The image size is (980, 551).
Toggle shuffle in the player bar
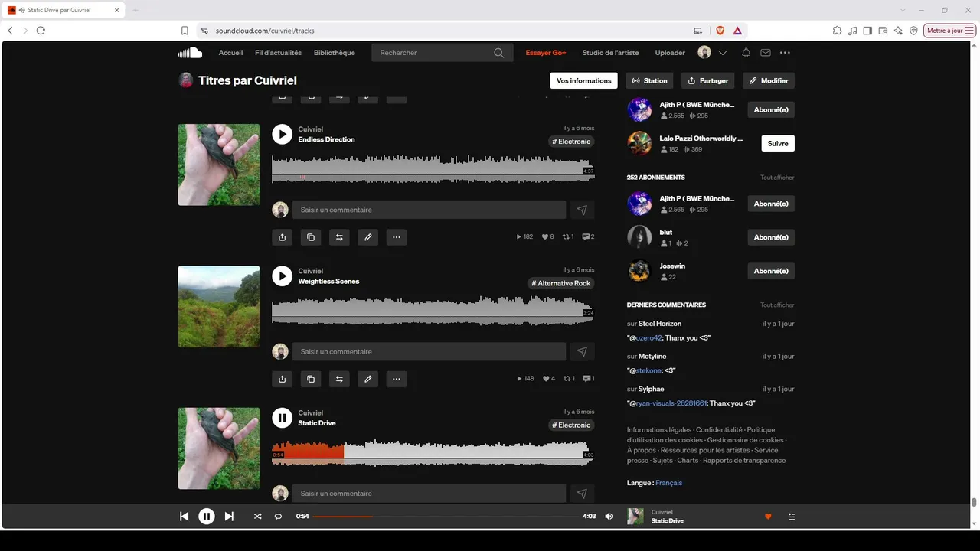tap(257, 517)
